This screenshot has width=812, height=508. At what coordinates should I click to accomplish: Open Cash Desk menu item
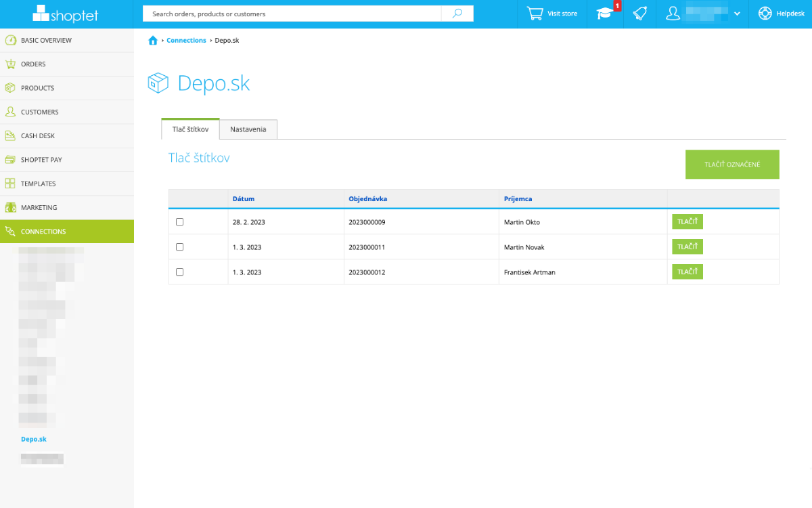67,136
